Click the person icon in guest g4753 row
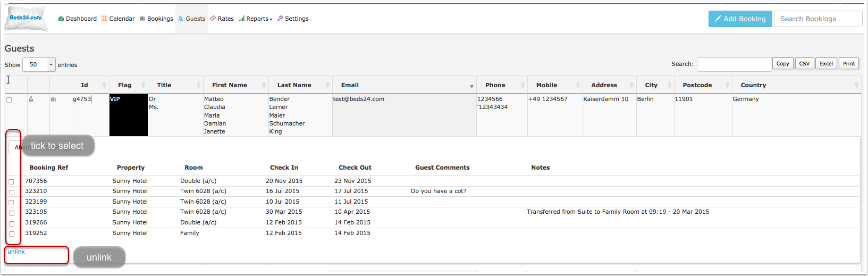The image size is (868, 276). click(31, 99)
